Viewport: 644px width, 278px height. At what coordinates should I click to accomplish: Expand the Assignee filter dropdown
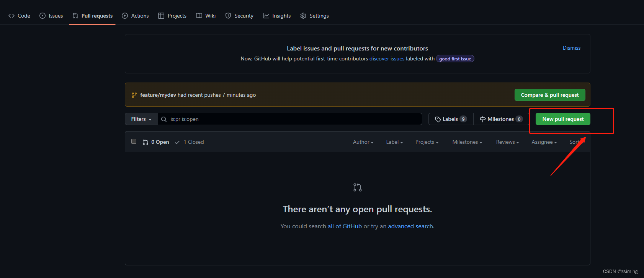[544, 142]
